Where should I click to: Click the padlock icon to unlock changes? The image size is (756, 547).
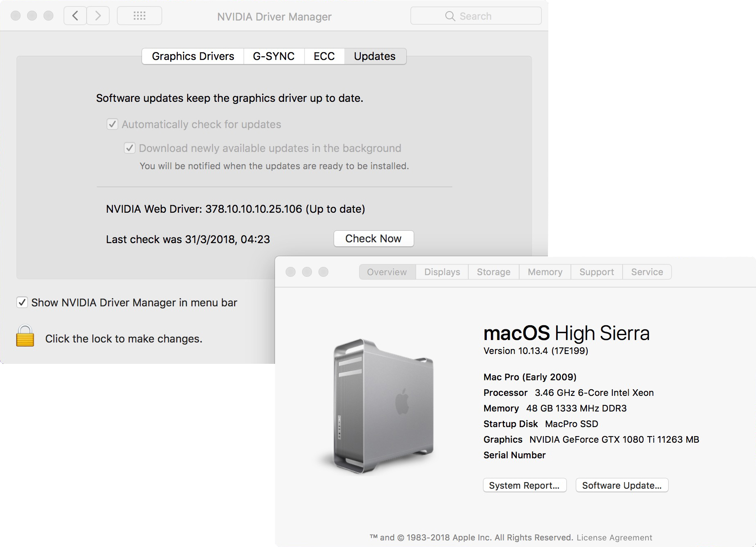(x=25, y=336)
